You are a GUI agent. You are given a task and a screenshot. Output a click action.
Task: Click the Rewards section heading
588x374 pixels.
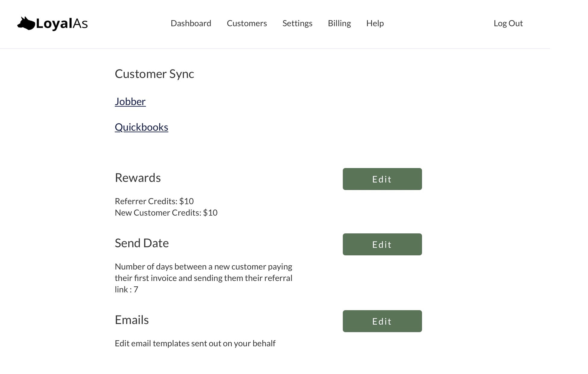[138, 178]
